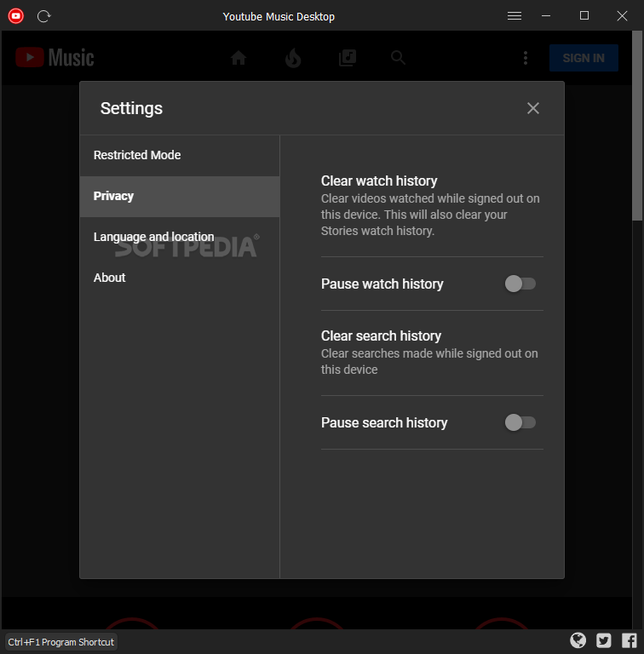Minimize the Youtube Music Desktop window
The image size is (644, 654).
546,16
